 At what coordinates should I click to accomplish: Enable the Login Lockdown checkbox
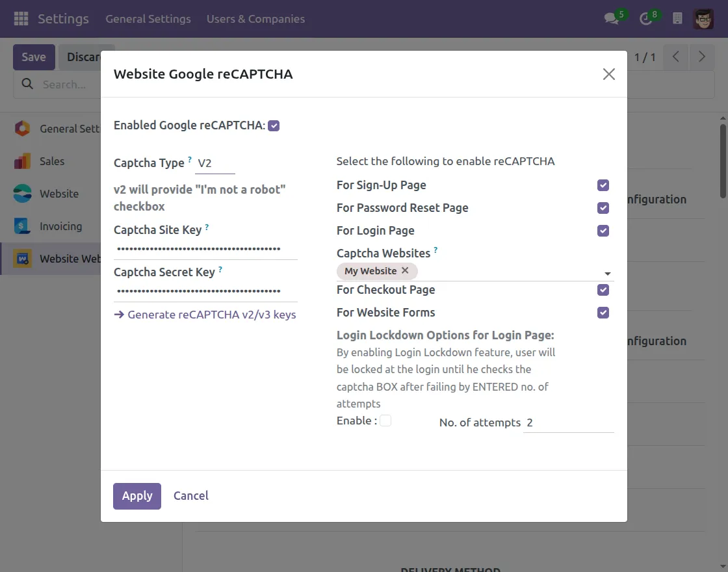pos(385,421)
